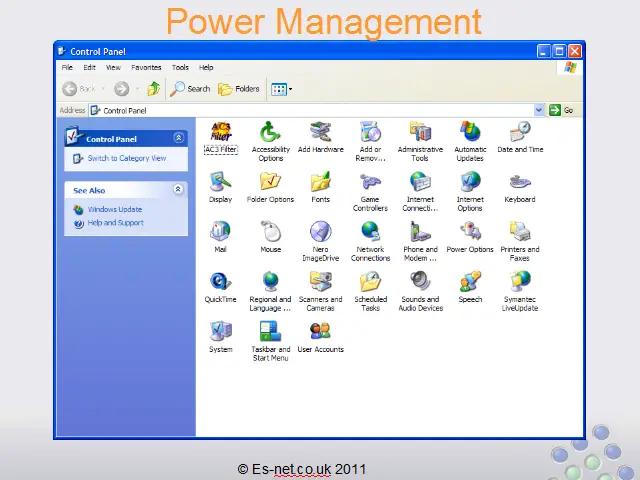This screenshot has width=640, height=480.
Task: Launch the Add Hardware wizard
Action: coord(320,138)
